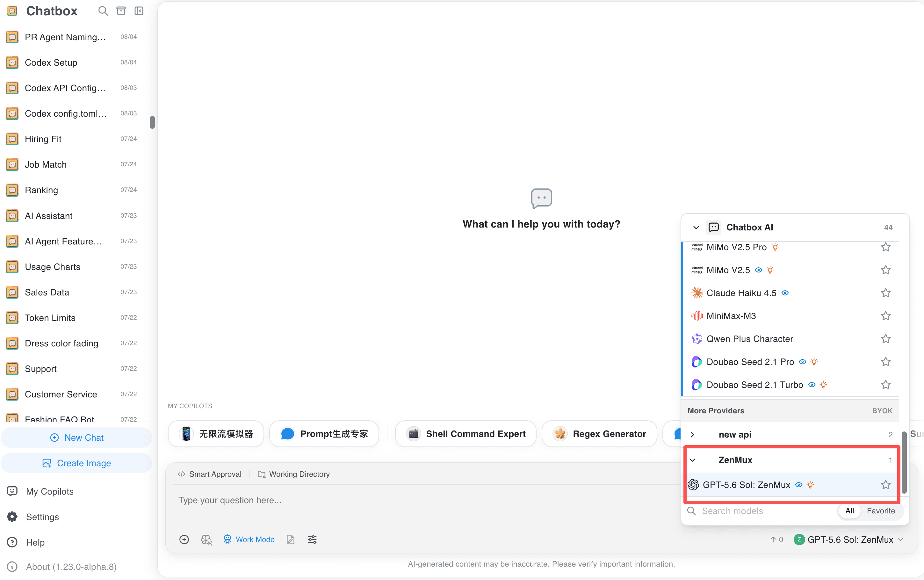The height and width of the screenshot is (580, 924).
Task: Click the attach plus icon in the input toolbar
Action: (x=184, y=539)
